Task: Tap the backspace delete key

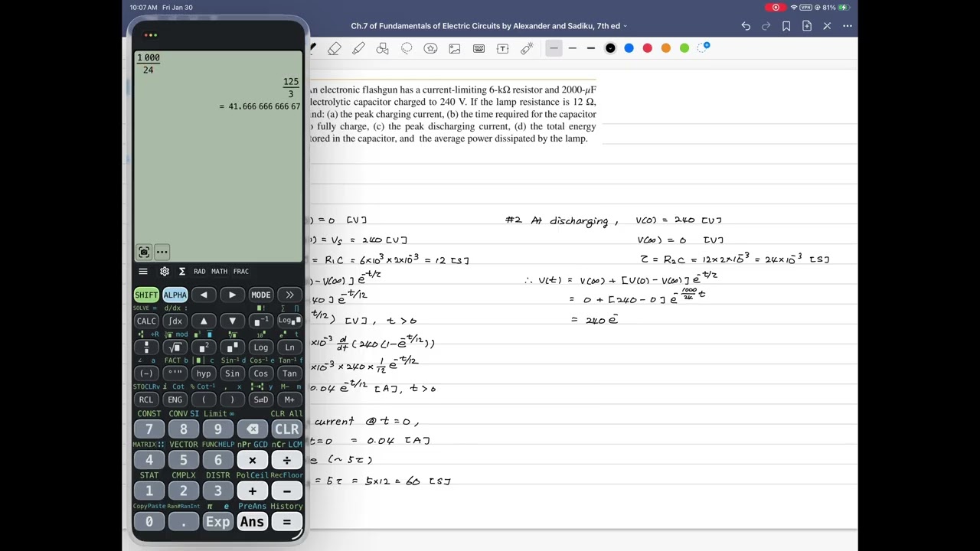Action: pos(253,429)
